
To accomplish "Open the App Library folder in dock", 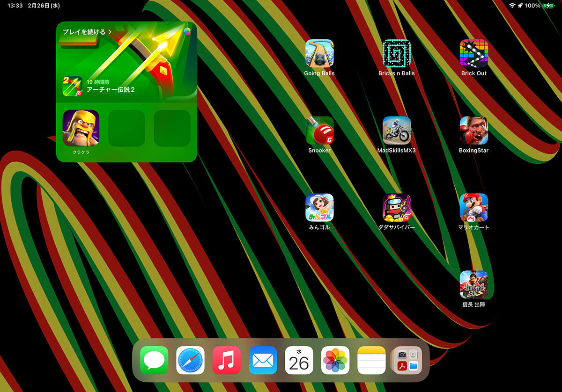I will coord(408,360).
